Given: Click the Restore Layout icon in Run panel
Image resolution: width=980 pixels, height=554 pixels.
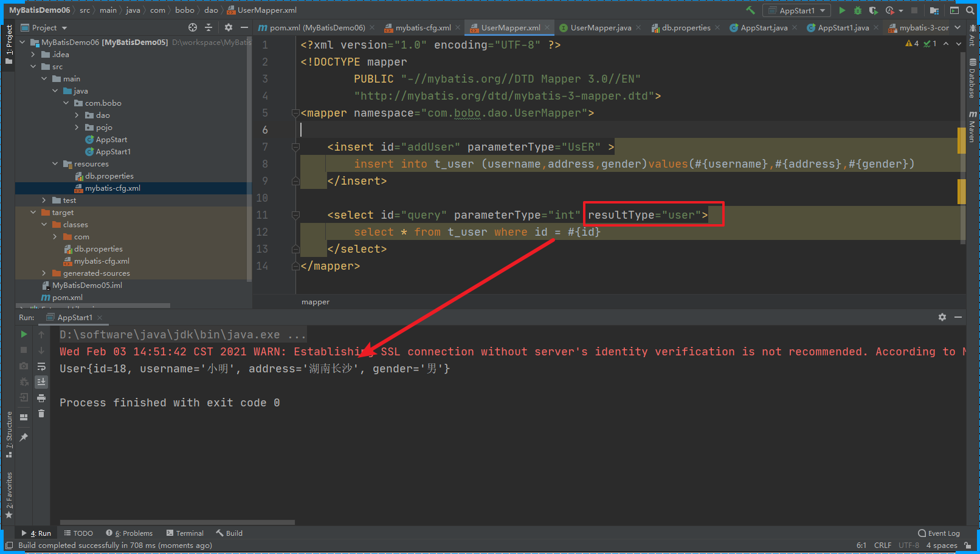Looking at the screenshot, I should [x=24, y=417].
